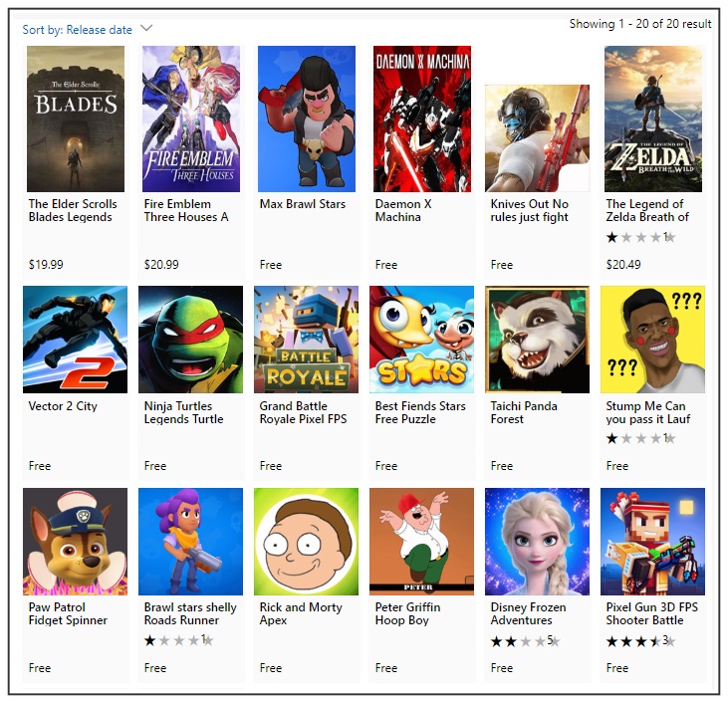Open Knives Out soldier game icon
The image size is (728, 703).
pyautogui.click(x=537, y=137)
